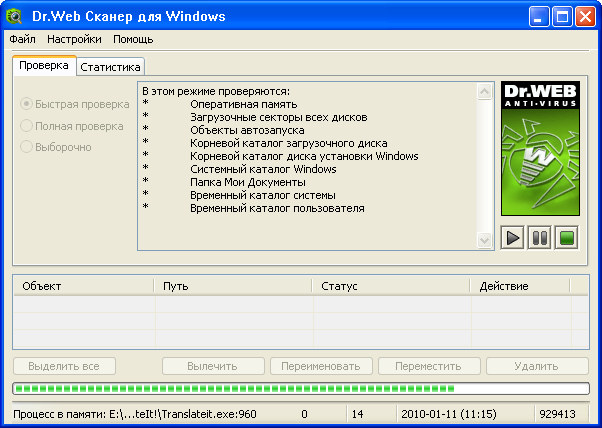Open the Файл menu
This screenshot has width=602, height=428.
22,39
